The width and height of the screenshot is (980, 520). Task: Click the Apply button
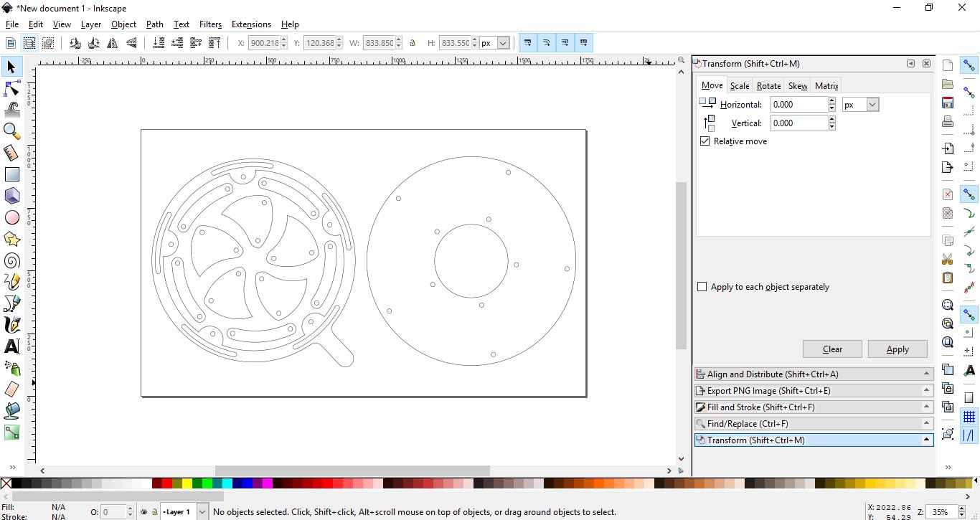click(897, 349)
